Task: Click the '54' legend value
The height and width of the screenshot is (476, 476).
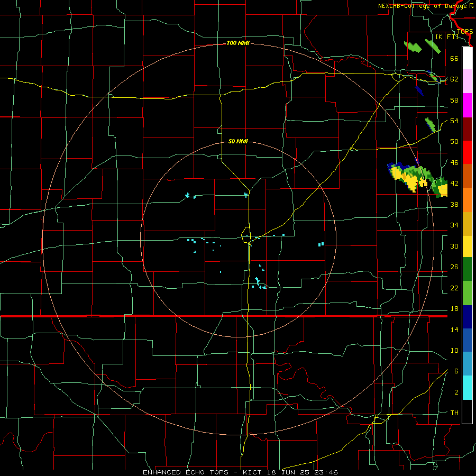Action: coord(454,121)
